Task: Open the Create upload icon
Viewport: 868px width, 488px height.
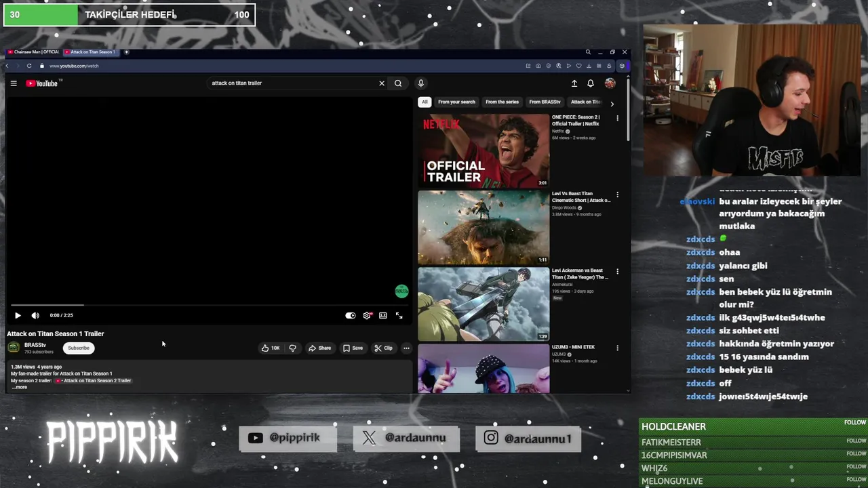Action: click(574, 83)
